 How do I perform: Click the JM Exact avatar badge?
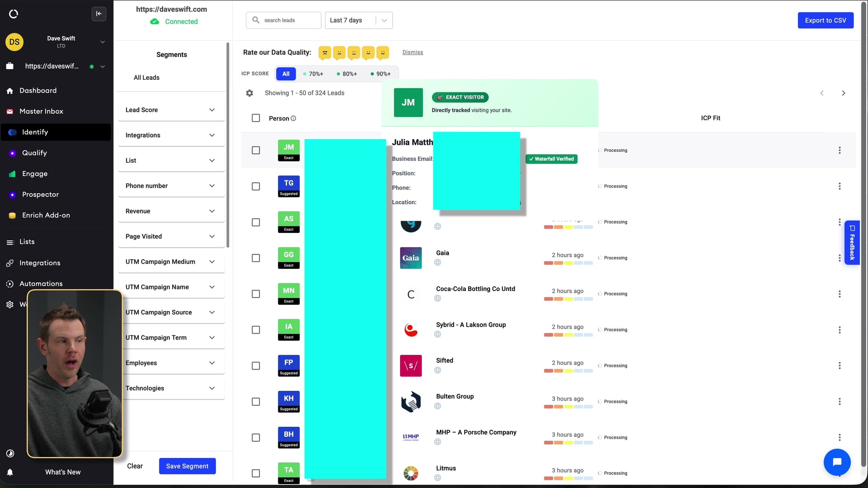point(289,151)
